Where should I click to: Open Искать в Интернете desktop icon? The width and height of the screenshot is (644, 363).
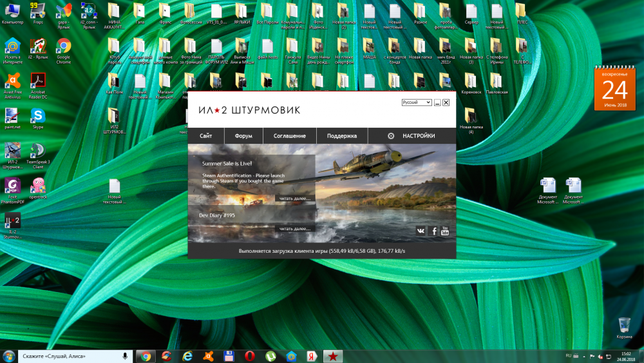tap(13, 50)
